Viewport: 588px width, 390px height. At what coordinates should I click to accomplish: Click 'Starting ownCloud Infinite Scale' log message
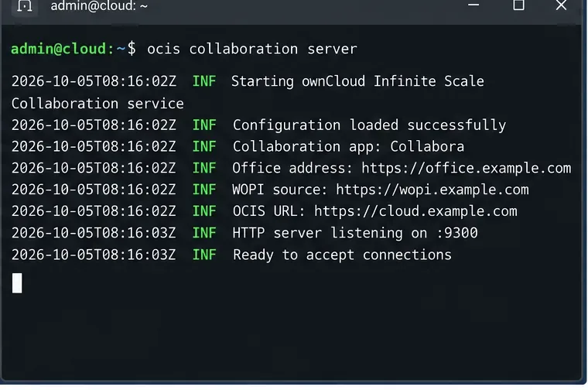coord(357,81)
